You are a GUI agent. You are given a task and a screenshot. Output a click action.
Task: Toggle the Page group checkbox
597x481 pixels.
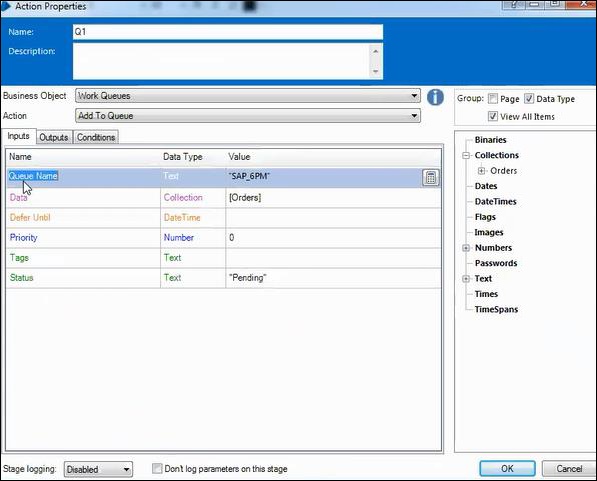493,99
